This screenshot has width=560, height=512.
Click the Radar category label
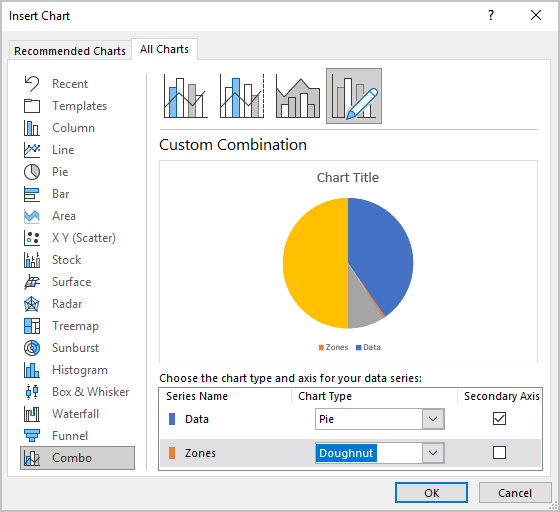(67, 304)
